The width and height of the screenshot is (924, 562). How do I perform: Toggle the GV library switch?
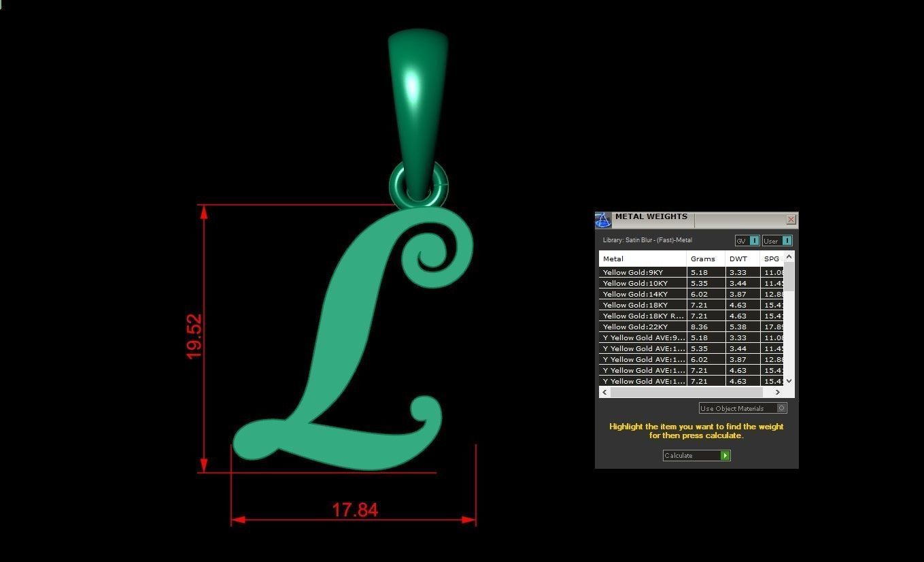coord(747,241)
